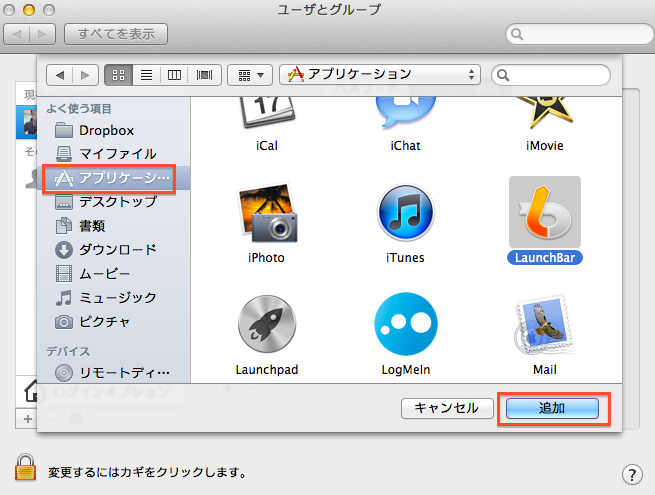
Task: Click the 追加 button
Action: (x=552, y=408)
